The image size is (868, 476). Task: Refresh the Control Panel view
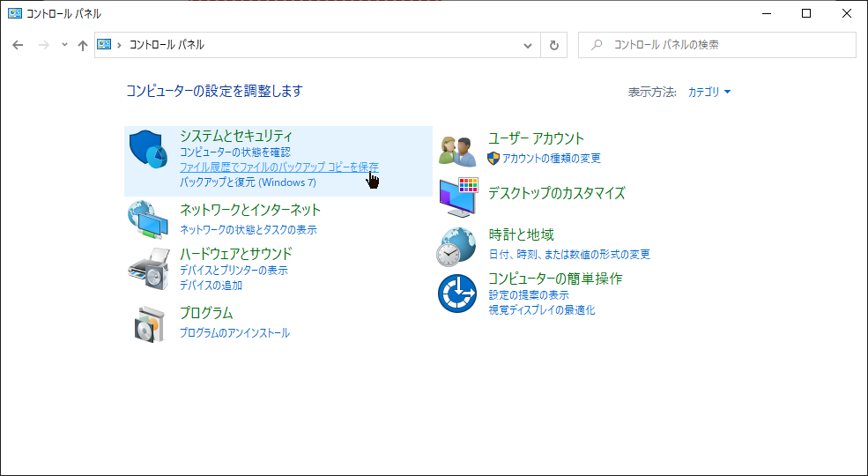554,45
